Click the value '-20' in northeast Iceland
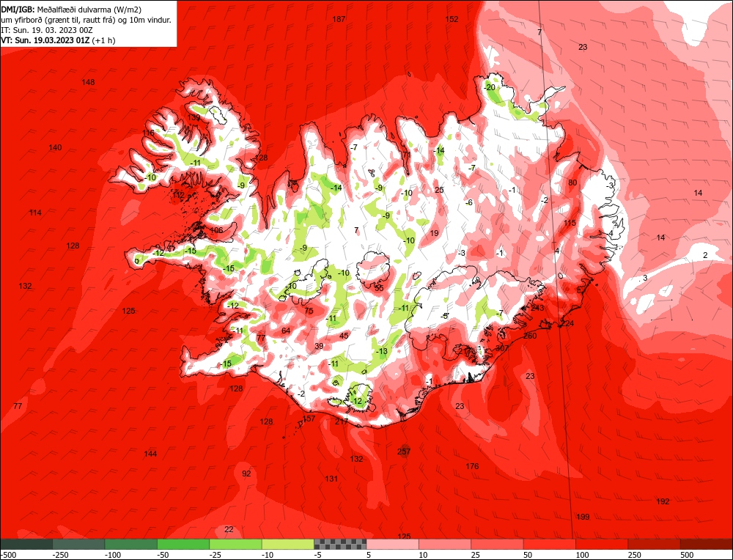Image resolution: width=733 pixels, height=560 pixels. point(490,87)
